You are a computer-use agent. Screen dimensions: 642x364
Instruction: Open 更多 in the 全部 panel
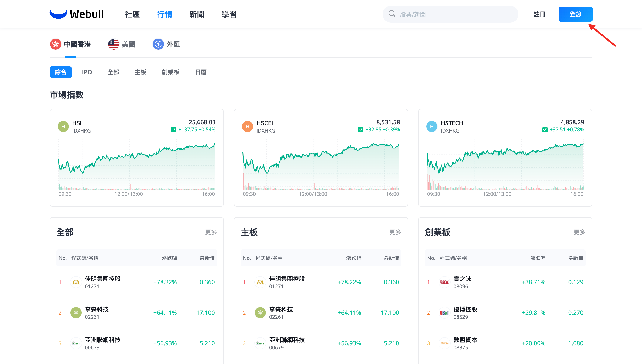pos(211,232)
